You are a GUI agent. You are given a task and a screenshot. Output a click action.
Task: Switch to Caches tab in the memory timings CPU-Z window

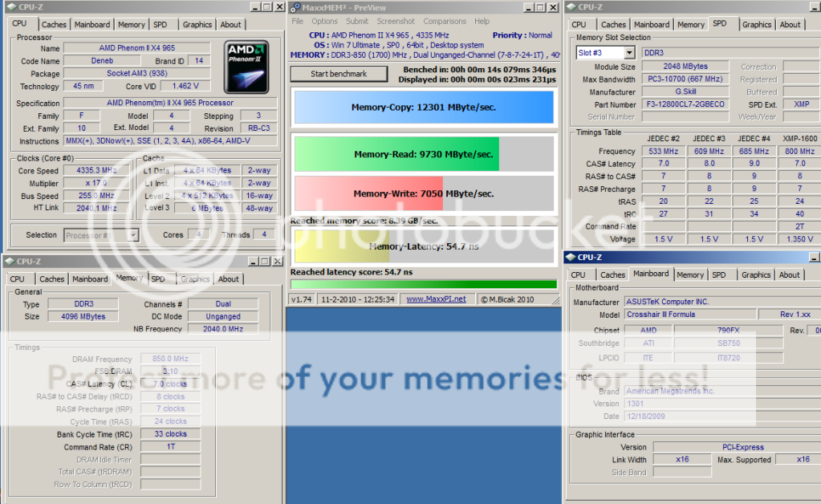click(x=52, y=279)
